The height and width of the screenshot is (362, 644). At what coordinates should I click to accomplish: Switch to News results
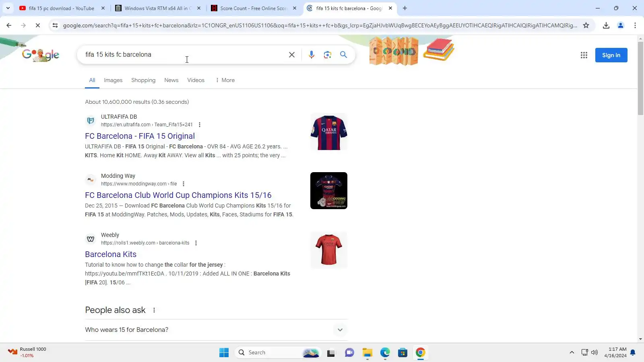[171, 80]
